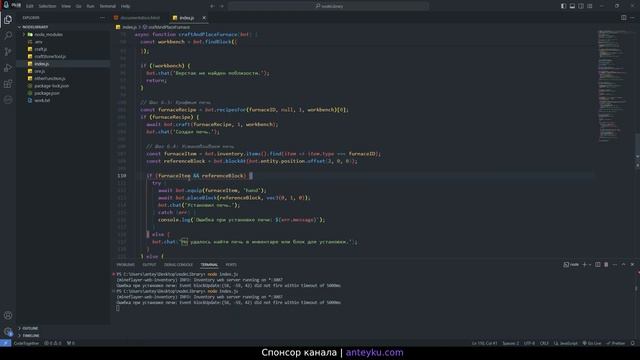Open the Source Control view
This screenshot has height=360, width=640.
[x=8, y=51]
